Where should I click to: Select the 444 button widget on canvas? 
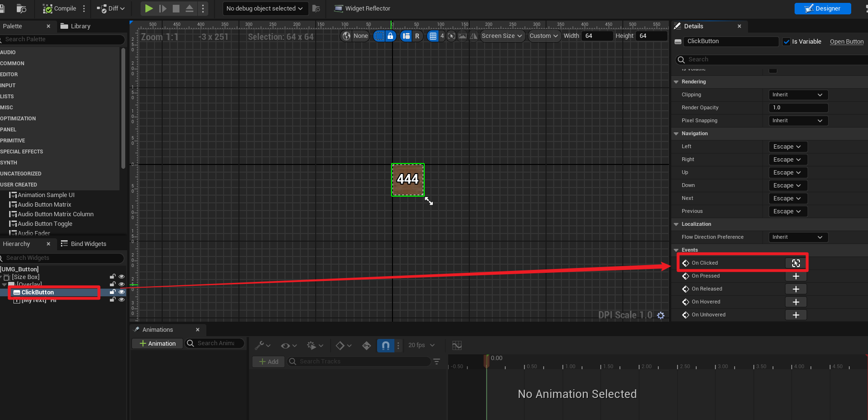[x=408, y=180]
